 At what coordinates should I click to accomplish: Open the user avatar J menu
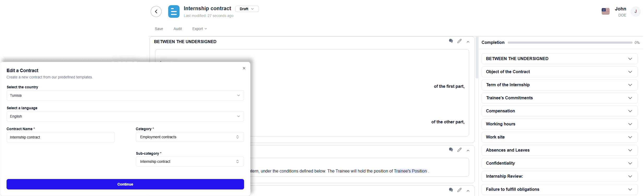coord(635,11)
